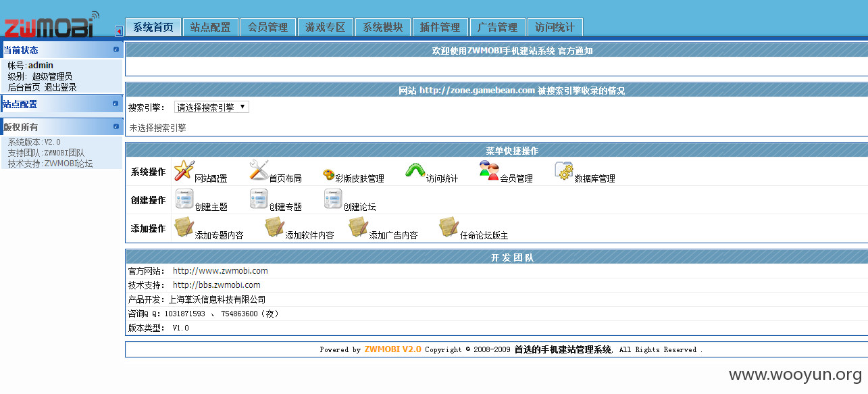Viewport: 868px width, 394px height.
Task: Click the 任命论坛版主 link
Action: 484,235
